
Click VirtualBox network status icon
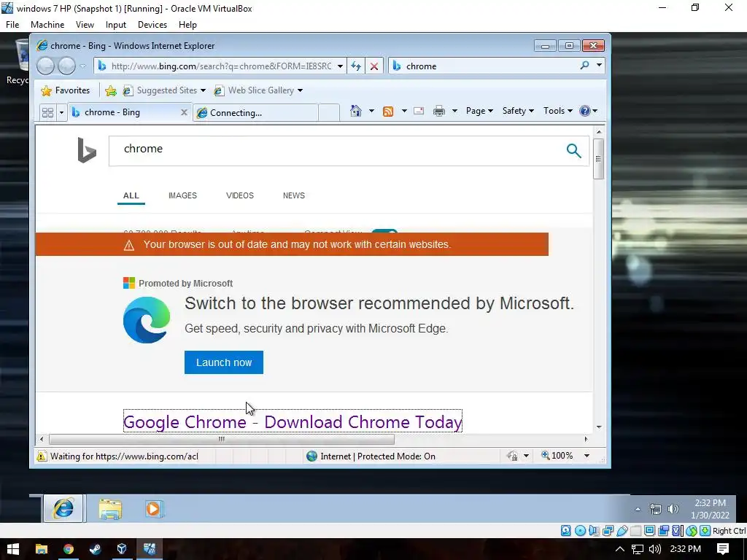608,531
